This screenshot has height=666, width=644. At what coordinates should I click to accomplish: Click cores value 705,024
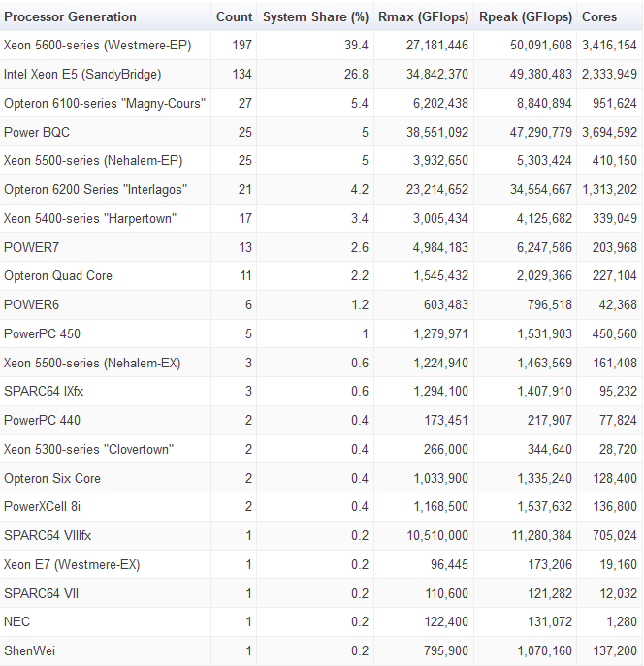click(615, 535)
